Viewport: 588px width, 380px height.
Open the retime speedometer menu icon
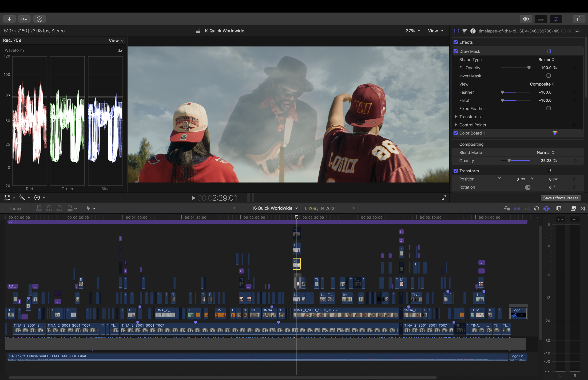37,197
